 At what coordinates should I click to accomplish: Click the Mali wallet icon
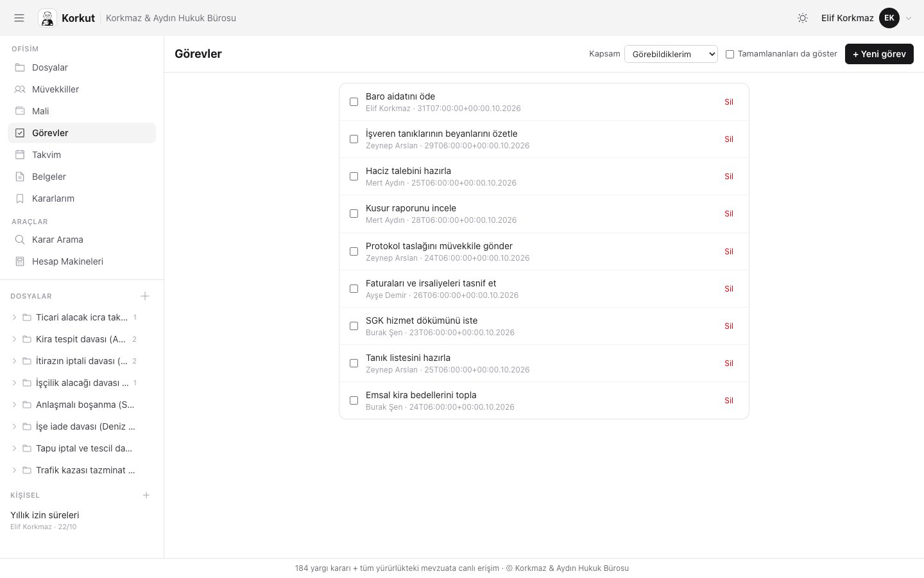coord(20,111)
